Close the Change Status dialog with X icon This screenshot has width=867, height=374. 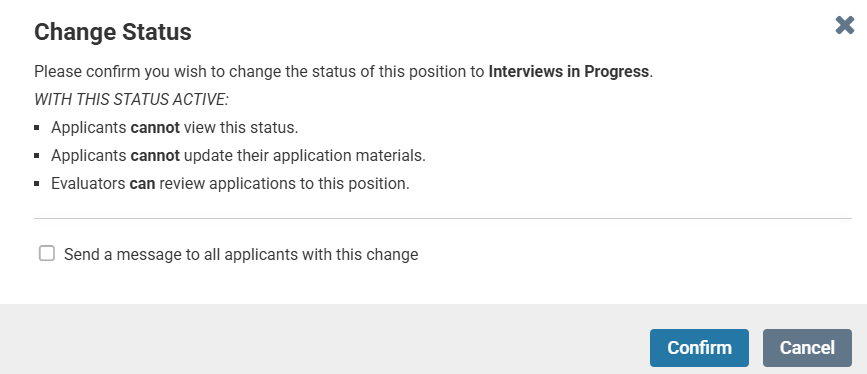[x=845, y=25]
